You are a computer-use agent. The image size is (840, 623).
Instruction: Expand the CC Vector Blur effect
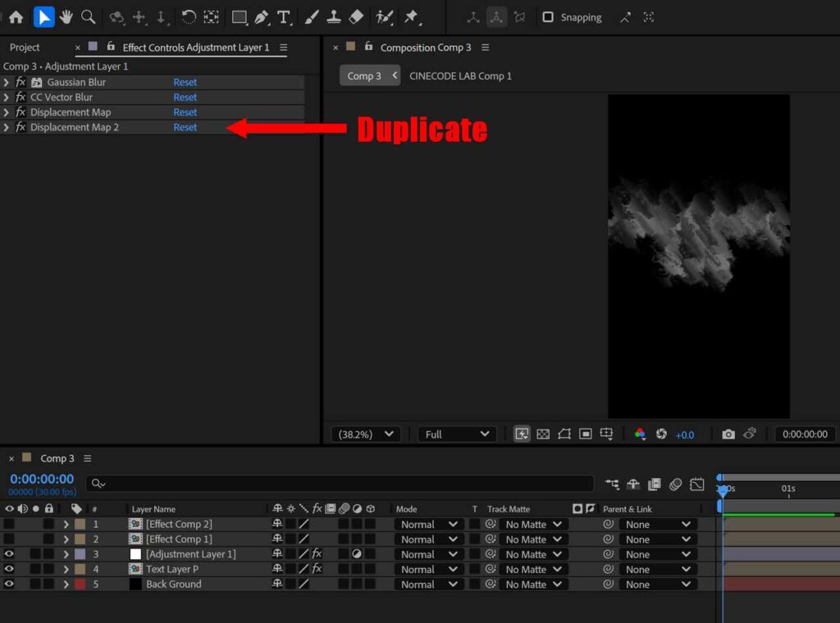[x=6, y=98]
